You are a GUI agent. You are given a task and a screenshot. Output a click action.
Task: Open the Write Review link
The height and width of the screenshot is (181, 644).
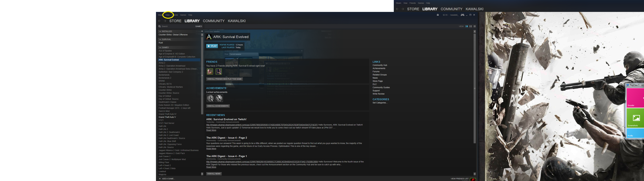[x=379, y=94]
